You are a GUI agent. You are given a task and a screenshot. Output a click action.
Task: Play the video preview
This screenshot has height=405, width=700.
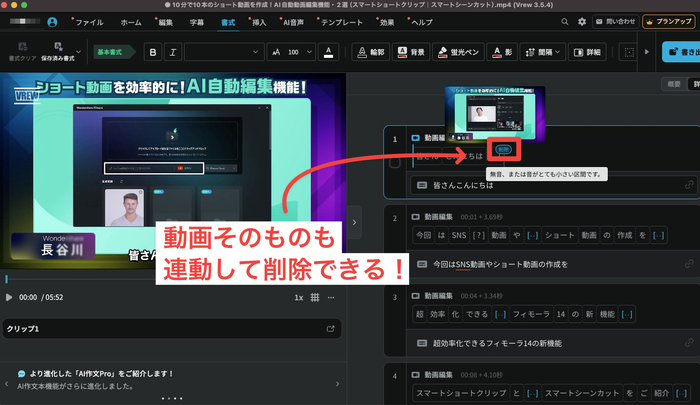pos(8,297)
